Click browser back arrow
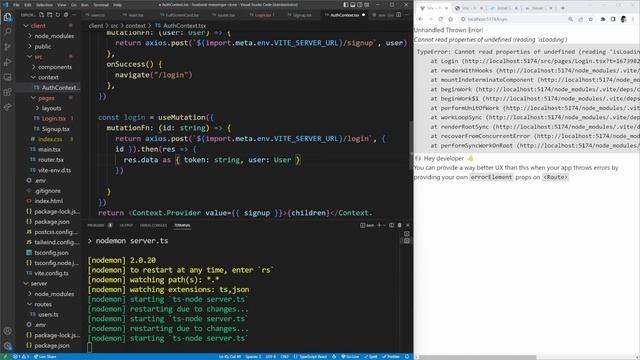This screenshot has width=640, height=360. click(x=421, y=19)
